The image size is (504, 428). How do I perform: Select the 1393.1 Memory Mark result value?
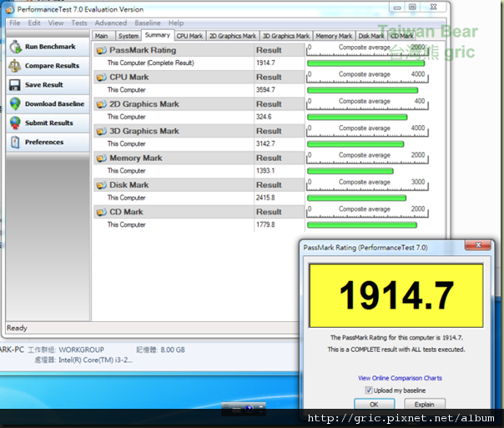click(265, 171)
